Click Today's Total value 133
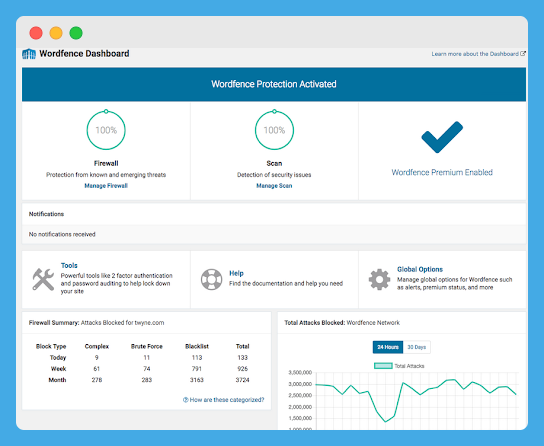Screen dimensions: 544x446 243,358
